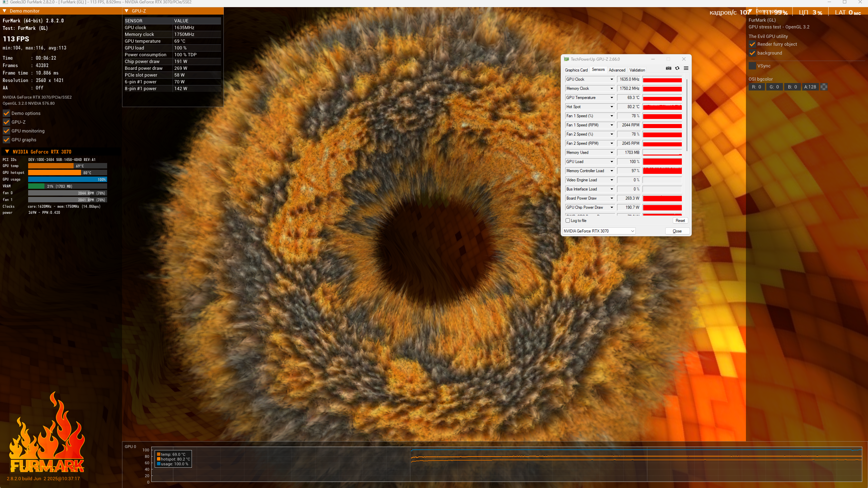Adjust the R: 0 color field
The image size is (868, 488).
tap(757, 87)
